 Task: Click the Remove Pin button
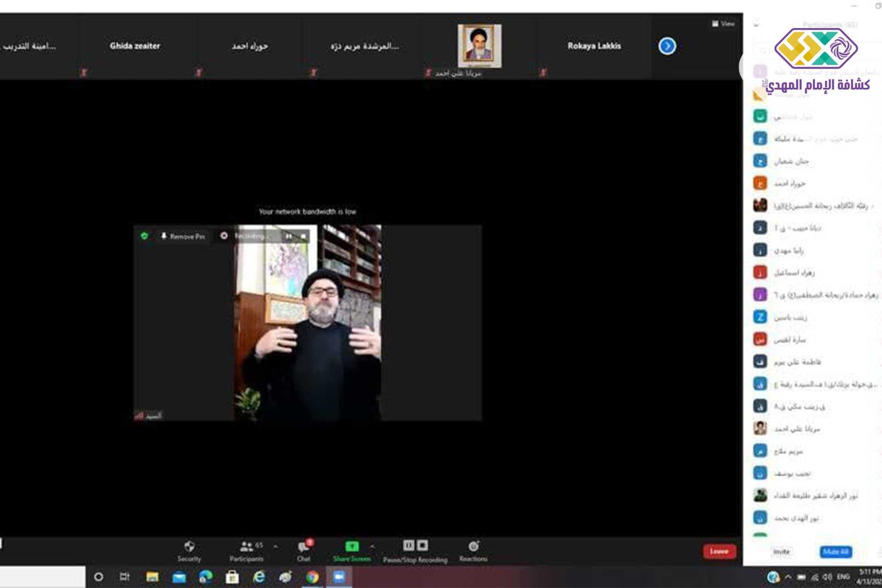pyautogui.click(x=183, y=236)
